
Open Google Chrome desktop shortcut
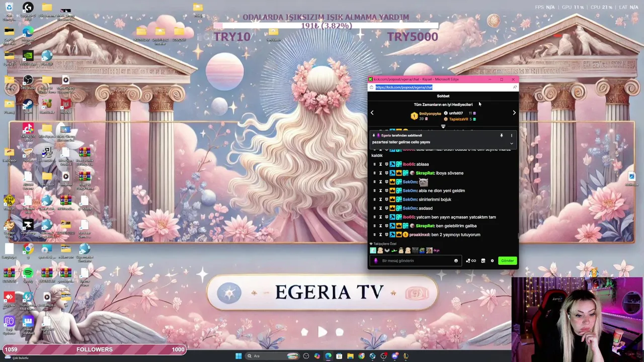[x=28, y=251]
